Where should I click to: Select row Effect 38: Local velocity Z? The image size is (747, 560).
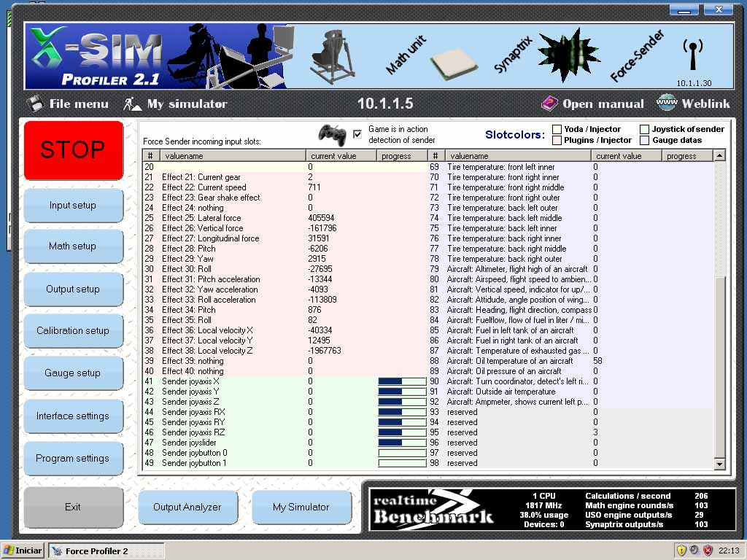pos(285,351)
